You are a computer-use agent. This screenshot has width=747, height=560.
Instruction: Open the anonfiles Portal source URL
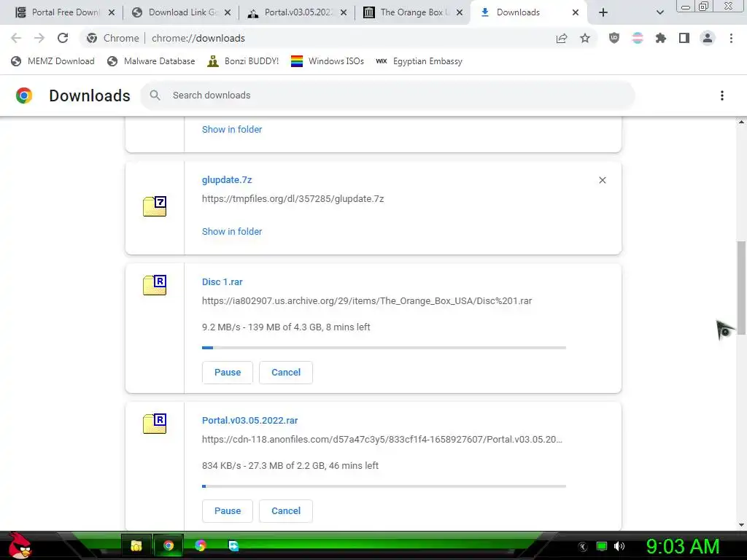coord(382,440)
